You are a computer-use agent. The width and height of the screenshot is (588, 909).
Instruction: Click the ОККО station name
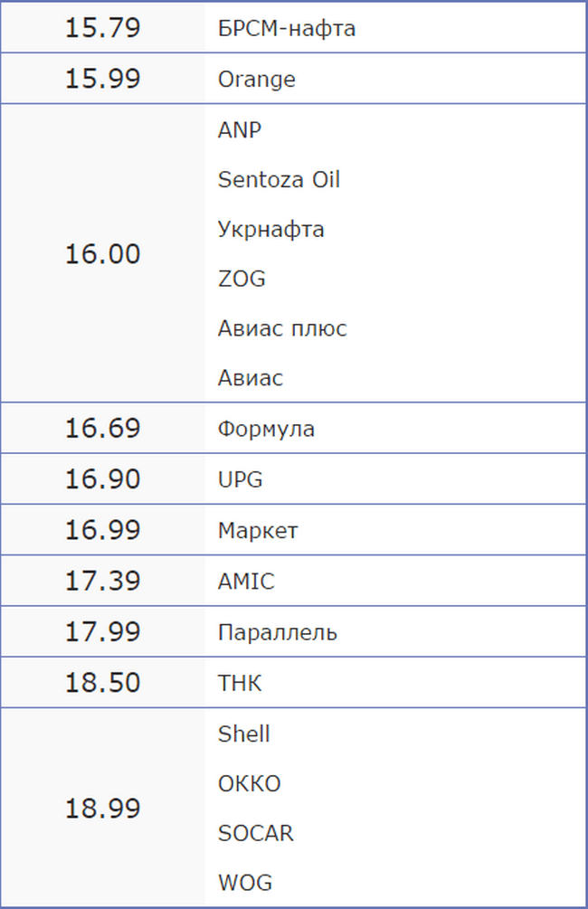point(250,784)
